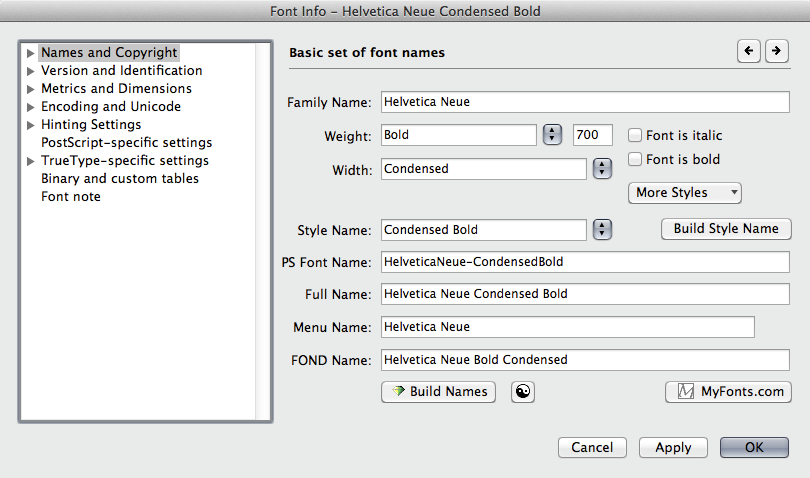Viewport: 810px width, 478px height.
Task: Expand the Version and Identification section
Action: coord(31,71)
